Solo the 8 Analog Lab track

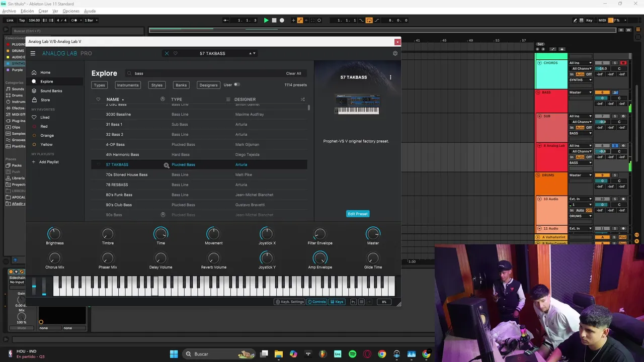click(615, 146)
